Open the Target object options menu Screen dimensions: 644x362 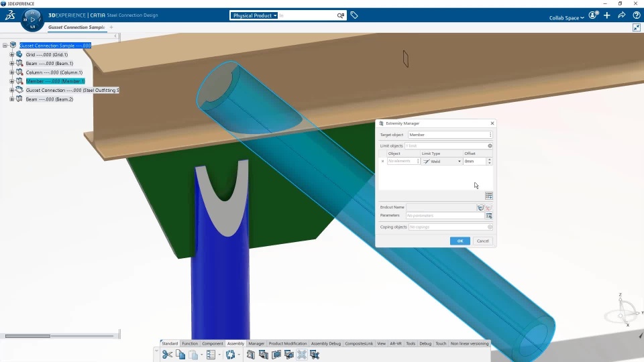pos(490,135)
